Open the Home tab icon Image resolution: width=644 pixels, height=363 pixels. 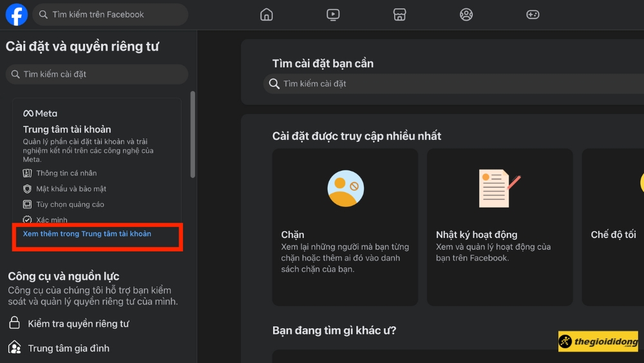point(266,15)
